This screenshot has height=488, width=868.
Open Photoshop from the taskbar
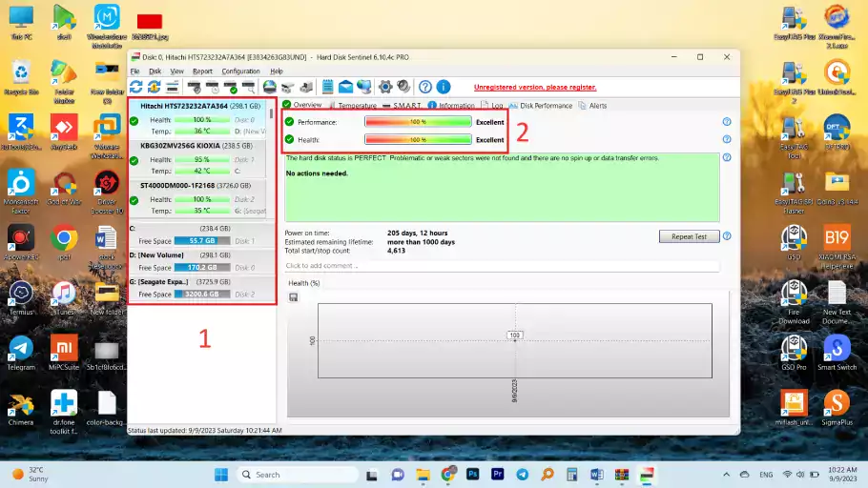click(x=473, y=474)
